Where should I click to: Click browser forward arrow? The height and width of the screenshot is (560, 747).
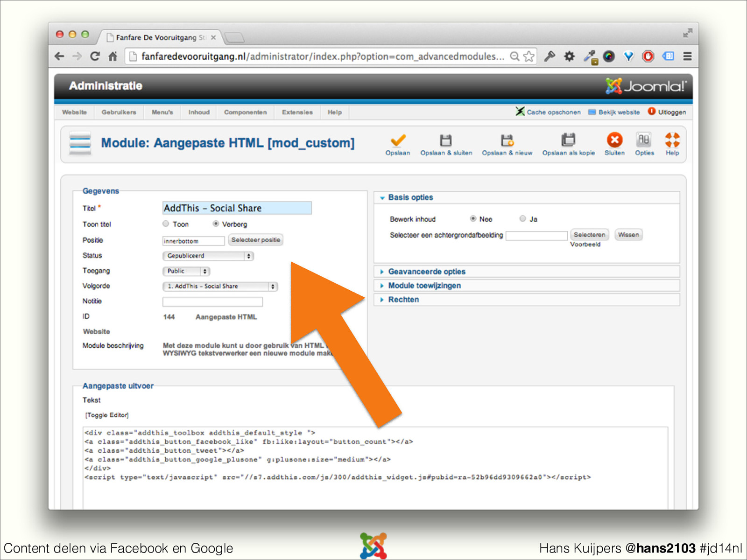(x=77, y=56)
